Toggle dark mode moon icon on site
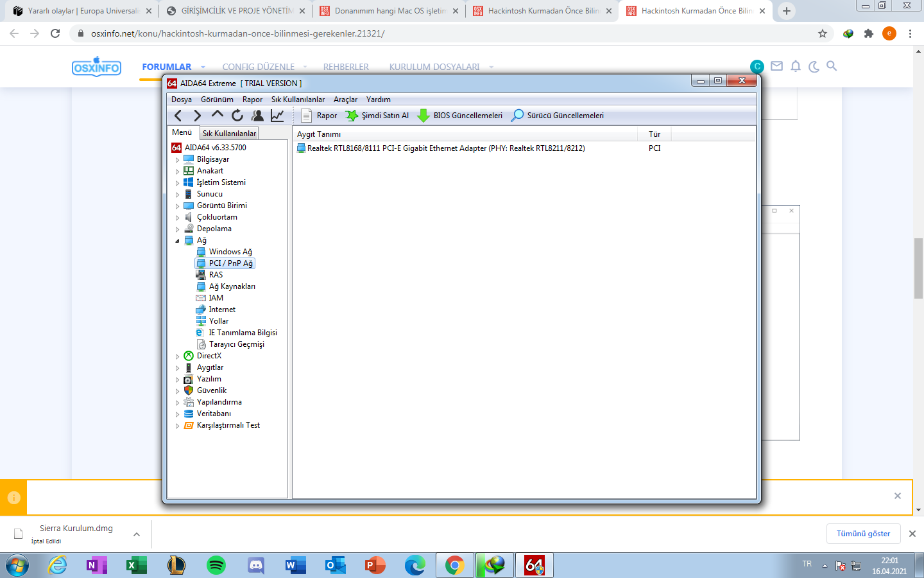The width and height of the screenshot is (924, 578). pos(814,66)
